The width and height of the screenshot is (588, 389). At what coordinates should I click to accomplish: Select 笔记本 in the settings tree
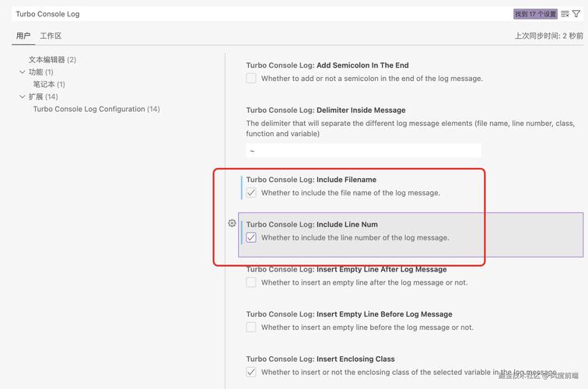click(x=48, y=85)
